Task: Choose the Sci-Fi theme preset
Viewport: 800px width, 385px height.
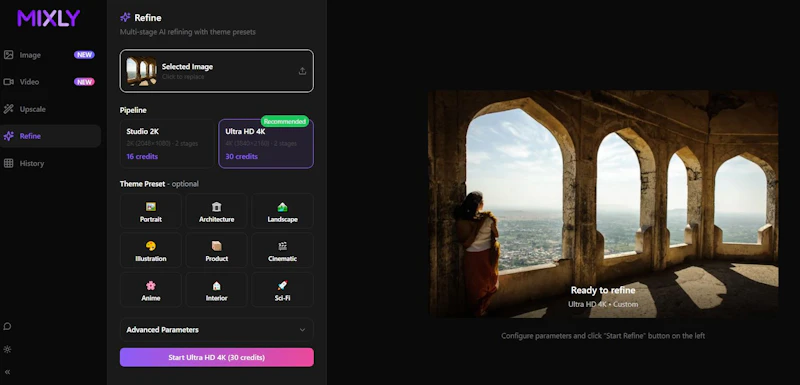Action: click(282, 290)
